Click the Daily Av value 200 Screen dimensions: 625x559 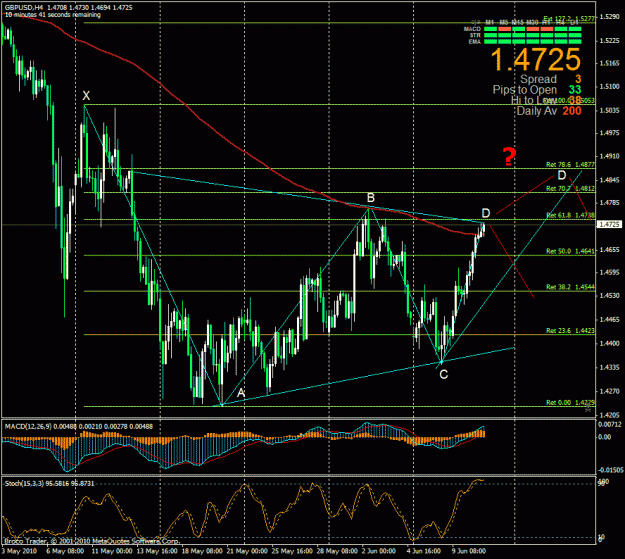(x=572, y=110)
